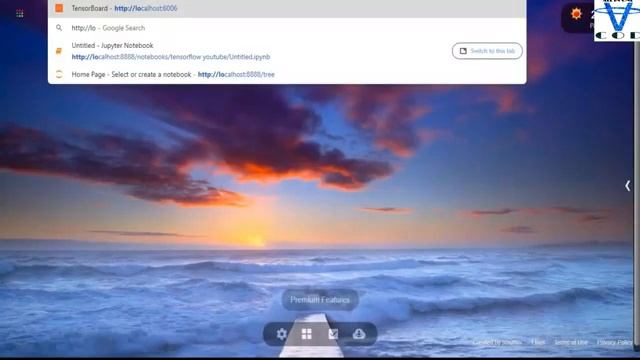
Task: Select the TensorBoard localhost:6006 suggestion
Action: (287, 8)
